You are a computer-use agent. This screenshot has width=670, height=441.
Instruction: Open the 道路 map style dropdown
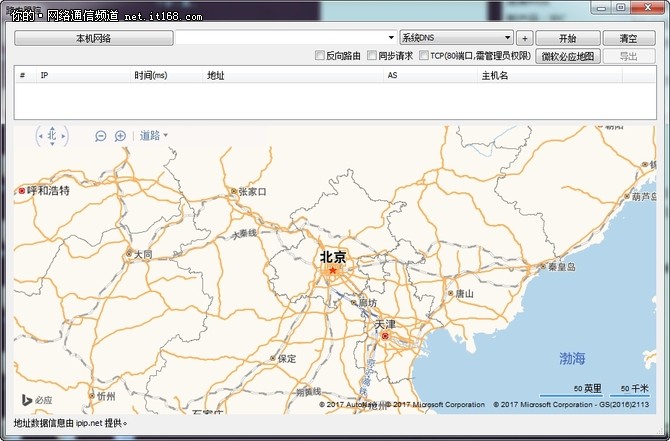click(153, 136)
